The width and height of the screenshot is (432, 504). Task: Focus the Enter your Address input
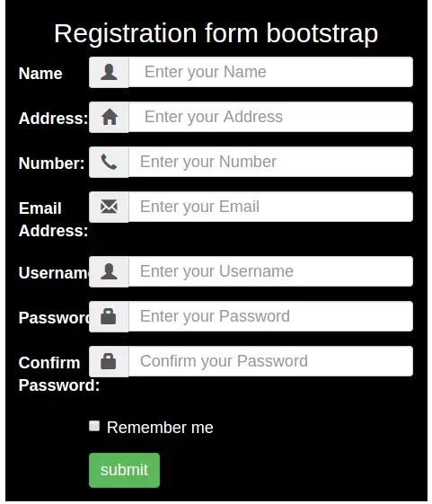[x=270, y=117]
